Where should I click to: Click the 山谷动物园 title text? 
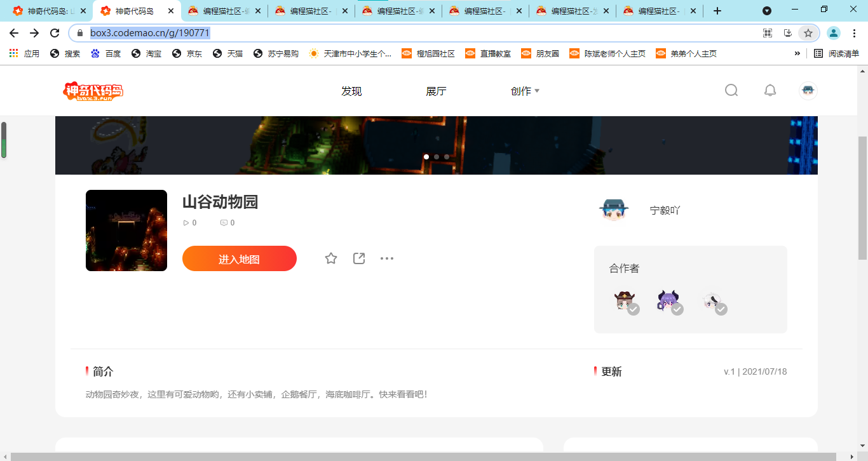tap(220, 203)
